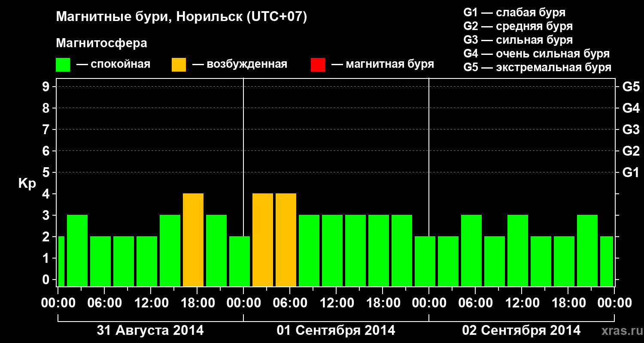The image size is (644, 343).
Task: Click the '5' value on Kp axis
Action: (47, 173)
